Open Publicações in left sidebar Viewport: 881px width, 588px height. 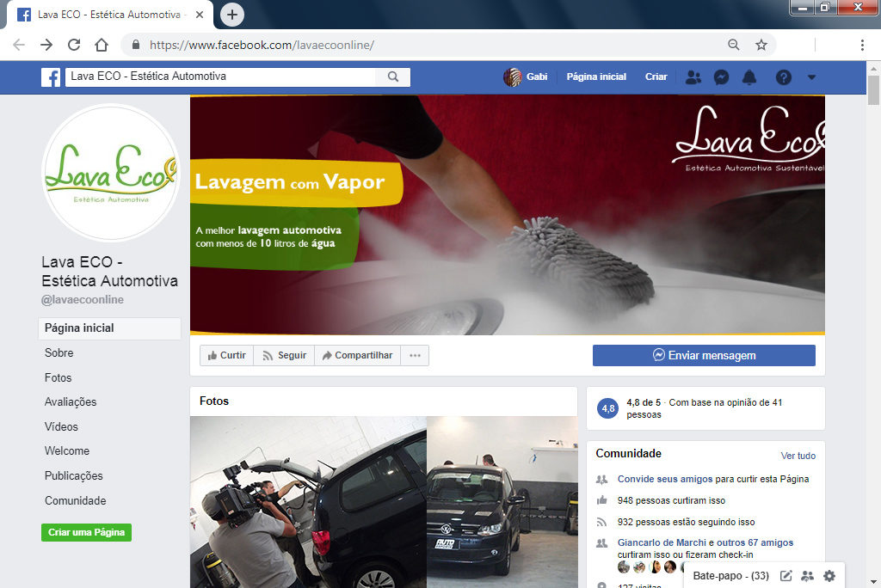point(74,475)
